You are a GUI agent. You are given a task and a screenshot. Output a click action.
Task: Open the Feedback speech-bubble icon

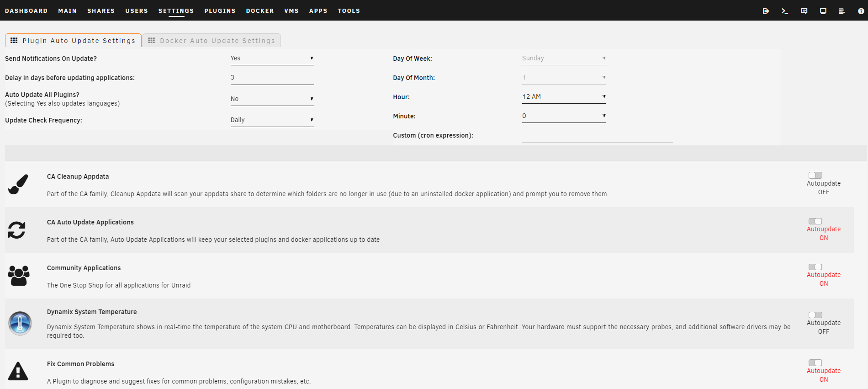pyautogui.click(x=804, y=11)
